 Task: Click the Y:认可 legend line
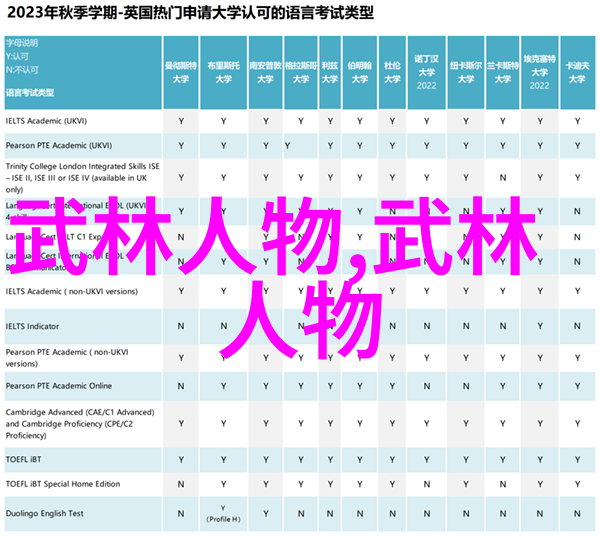pyautogui.click(x=17, y=57)
